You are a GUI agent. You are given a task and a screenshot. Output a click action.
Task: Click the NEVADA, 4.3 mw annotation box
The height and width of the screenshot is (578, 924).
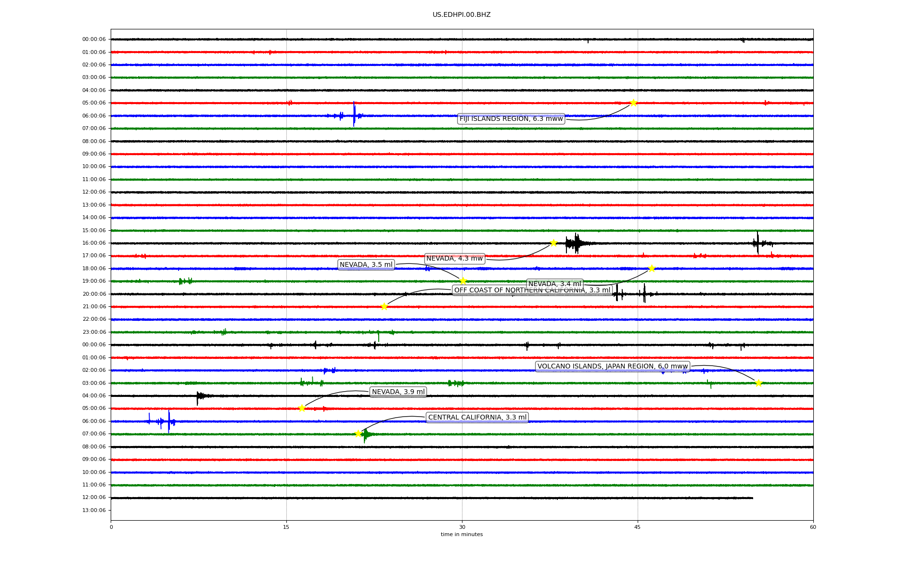click(x=454, y=259)
